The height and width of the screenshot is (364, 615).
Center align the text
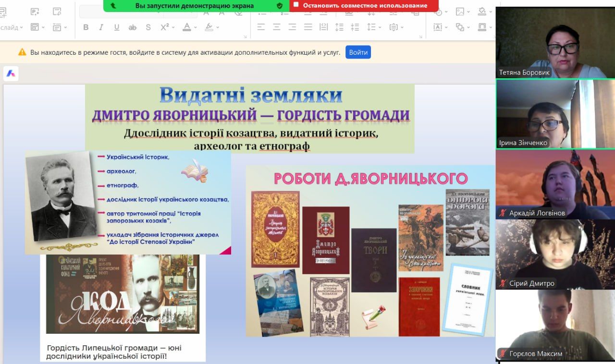(x=277, y=27)
